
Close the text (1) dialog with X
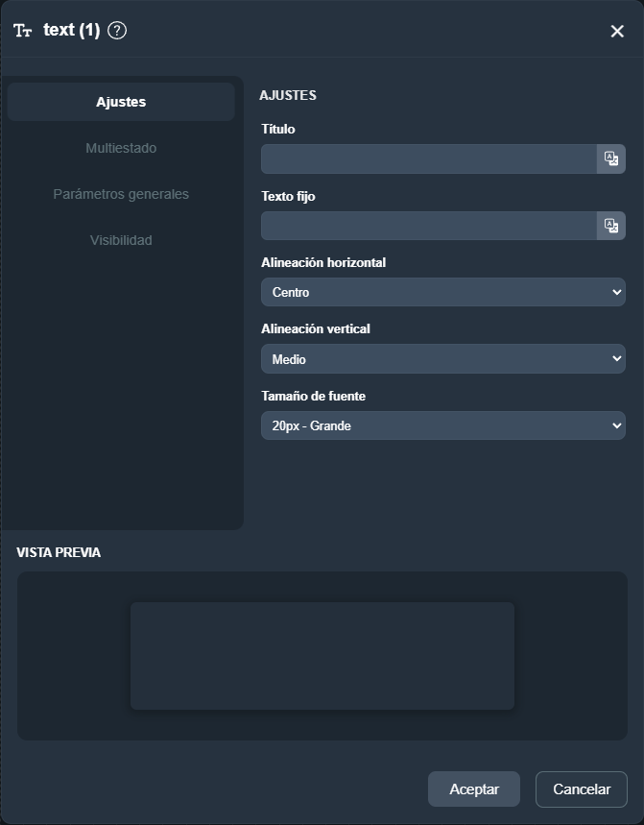617,32
